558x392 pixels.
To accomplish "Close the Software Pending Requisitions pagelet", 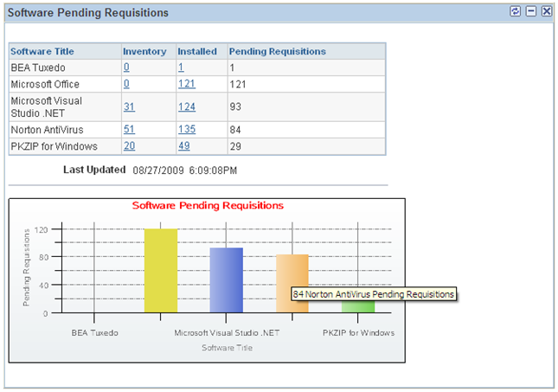I will click(x=547, y=11).
